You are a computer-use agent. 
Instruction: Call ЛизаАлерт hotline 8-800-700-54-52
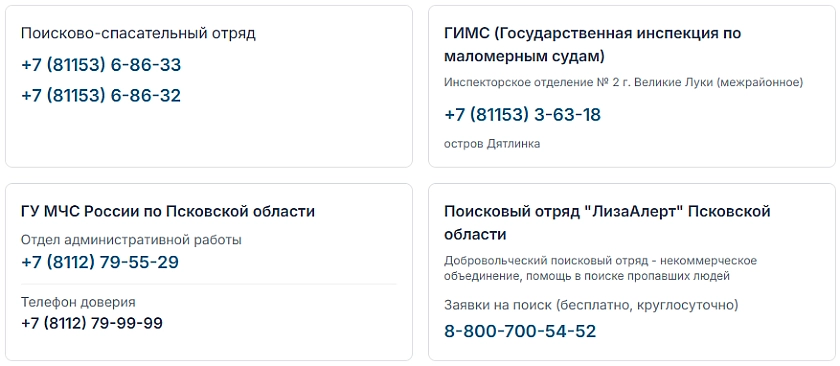point(520,331)
